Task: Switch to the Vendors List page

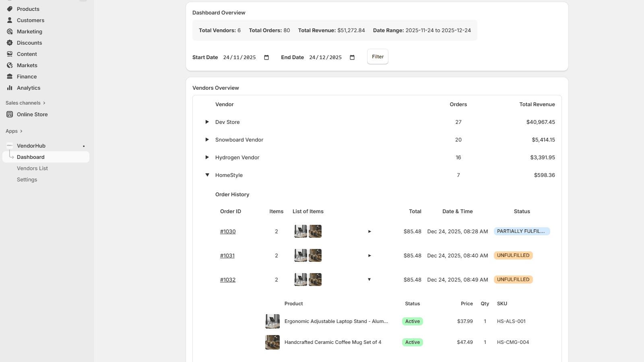Action: (32, 168)
